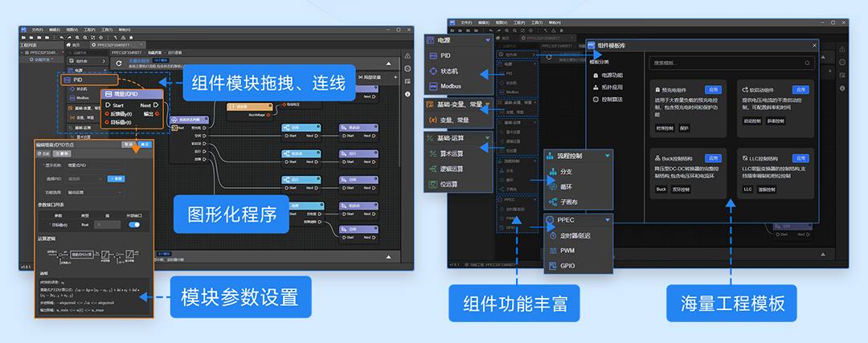Screen dimensions: 868x343
Task: Click Next port of 增量式PID node
Action: point(156,105)
